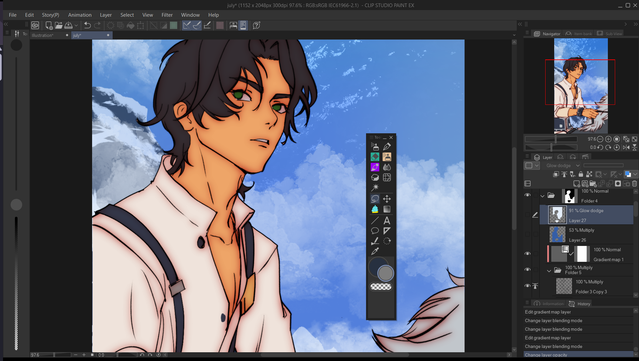Toggle visibility of Gradient map 1 layer
Screen dimensions: 639x361
527,253
